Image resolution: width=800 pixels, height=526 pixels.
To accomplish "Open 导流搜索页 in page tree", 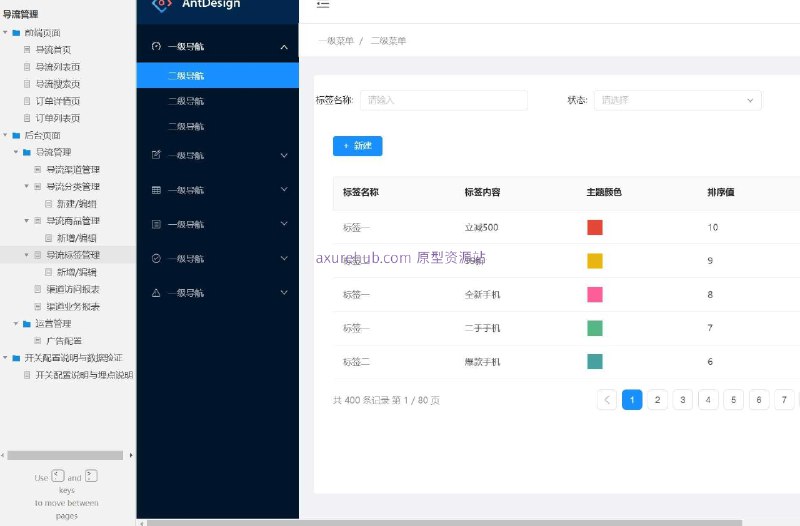I will (58, 84).
